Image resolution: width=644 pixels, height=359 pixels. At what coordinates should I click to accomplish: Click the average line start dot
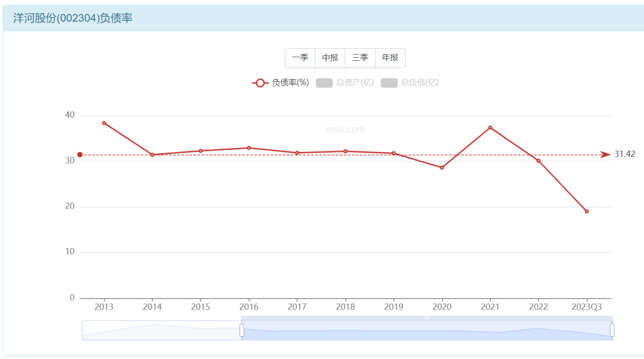tap(80, 155)
